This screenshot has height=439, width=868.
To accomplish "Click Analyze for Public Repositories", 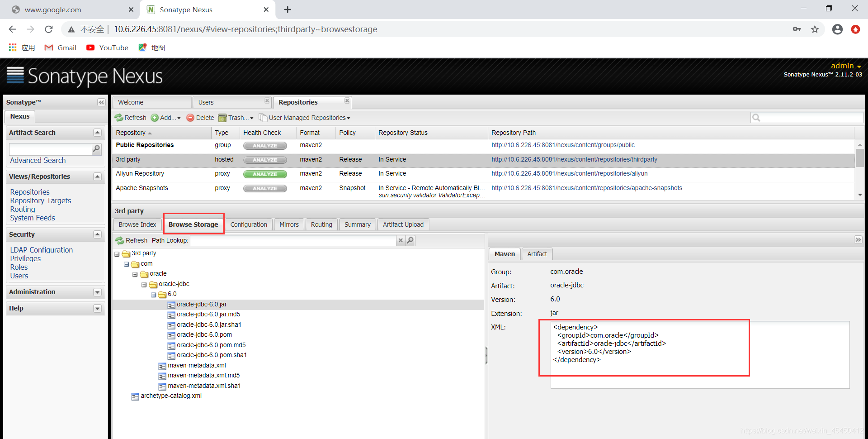I will [x=265, y=146].
